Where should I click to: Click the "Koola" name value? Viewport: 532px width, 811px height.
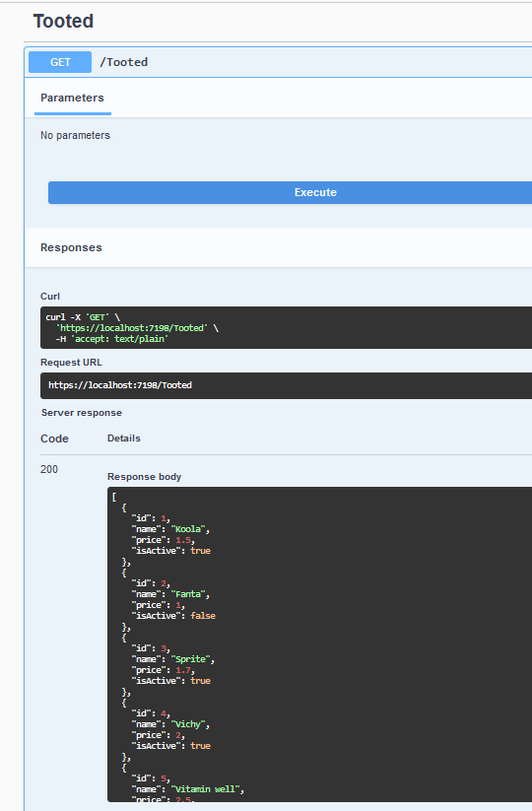(188, 529)
